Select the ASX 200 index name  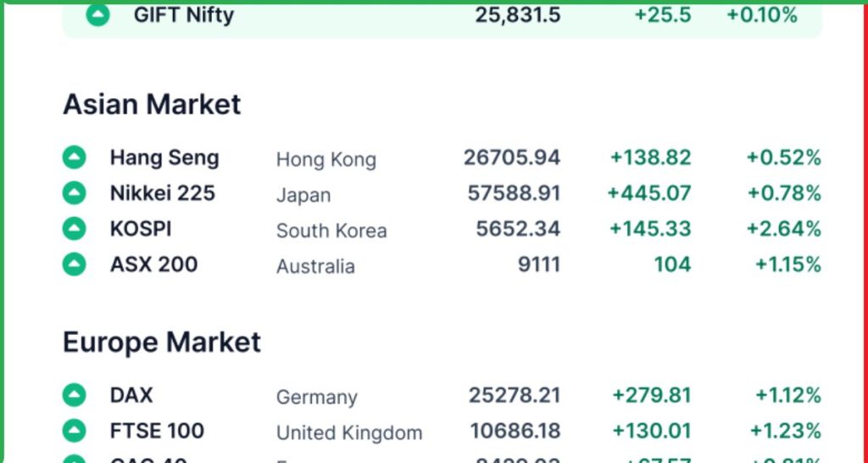(x=153, y=265)
